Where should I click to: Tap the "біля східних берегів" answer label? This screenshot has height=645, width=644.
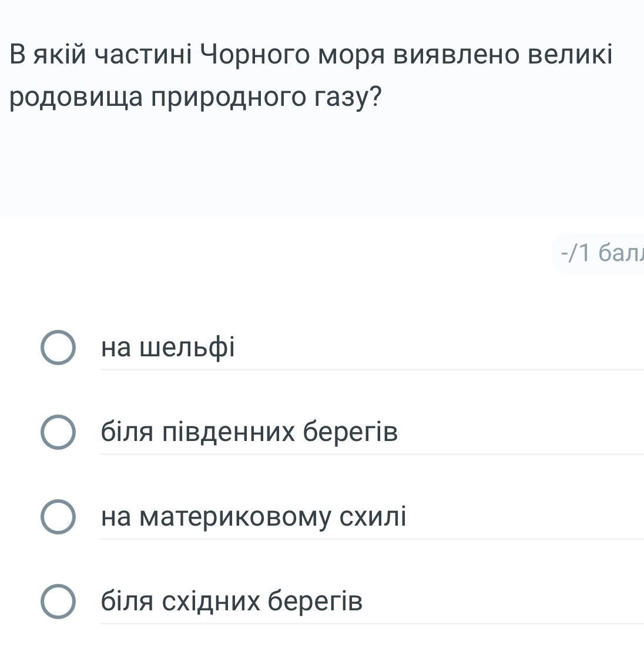pos(232,601)
